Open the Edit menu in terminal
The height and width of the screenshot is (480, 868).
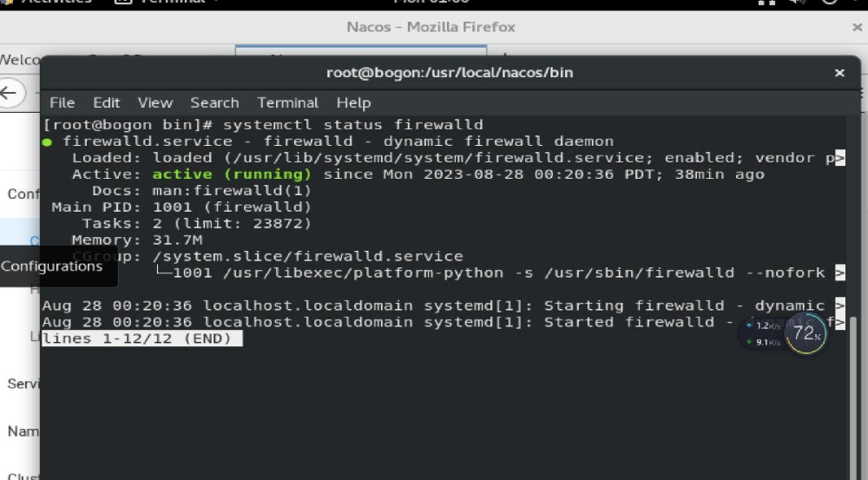pyautogui.click(x=106, y=103)
